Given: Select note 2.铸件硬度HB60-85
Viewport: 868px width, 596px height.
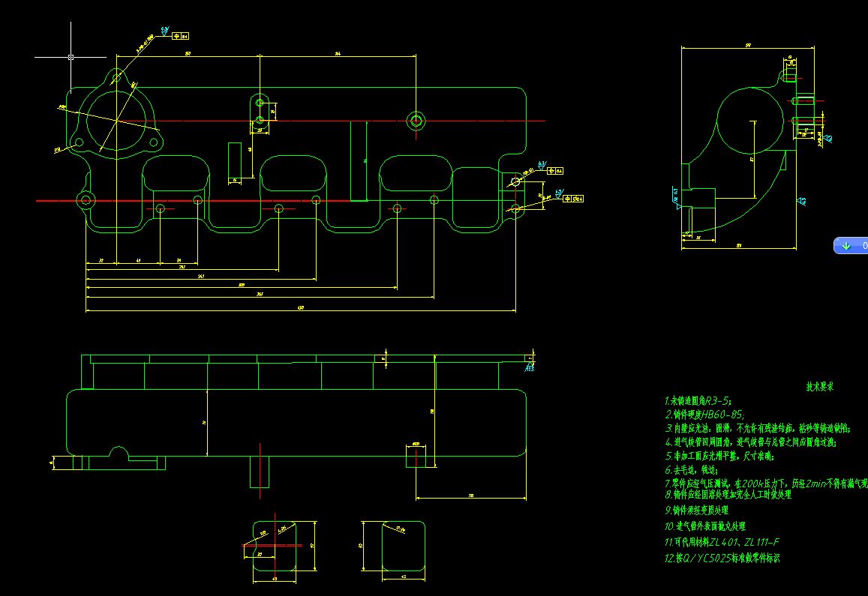Looking at the screenshot, I should coord(704,415).
